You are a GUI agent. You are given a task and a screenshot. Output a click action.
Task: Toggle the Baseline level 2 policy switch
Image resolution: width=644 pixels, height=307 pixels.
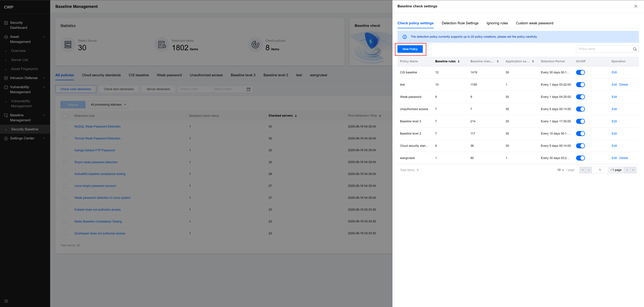tap(580, 134)
